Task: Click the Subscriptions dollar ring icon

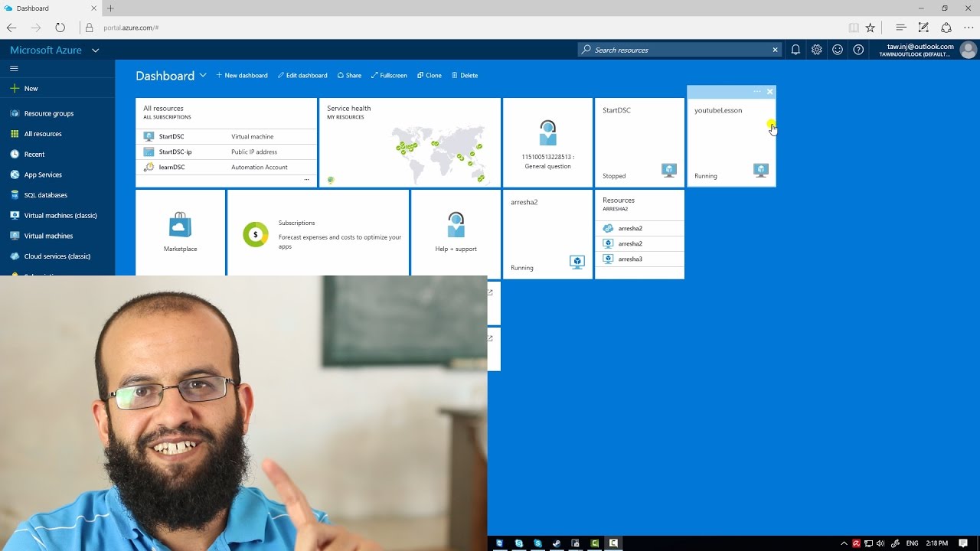Action: (x=256, y=234)
